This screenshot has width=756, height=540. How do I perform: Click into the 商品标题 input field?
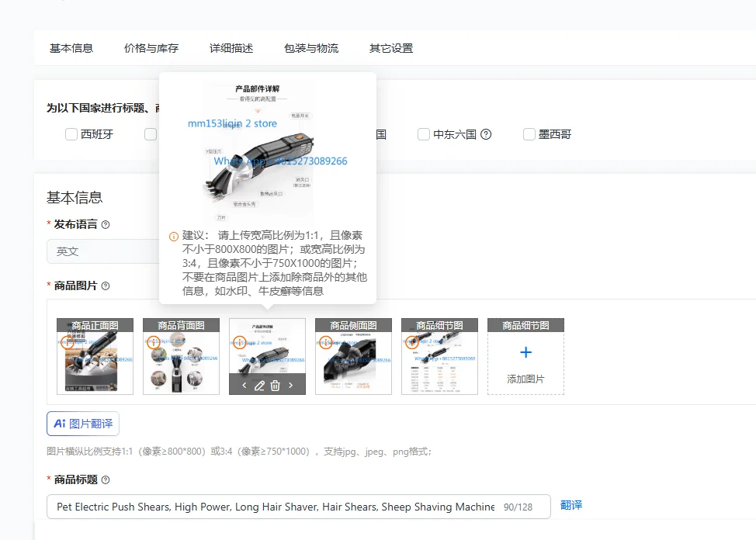tap(299, 507)
